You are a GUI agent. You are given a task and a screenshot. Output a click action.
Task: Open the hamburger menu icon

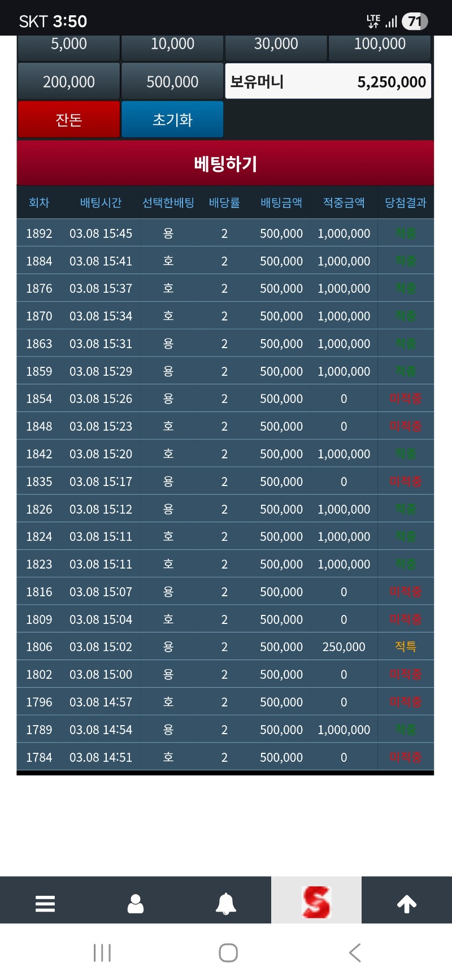point(45,903)
